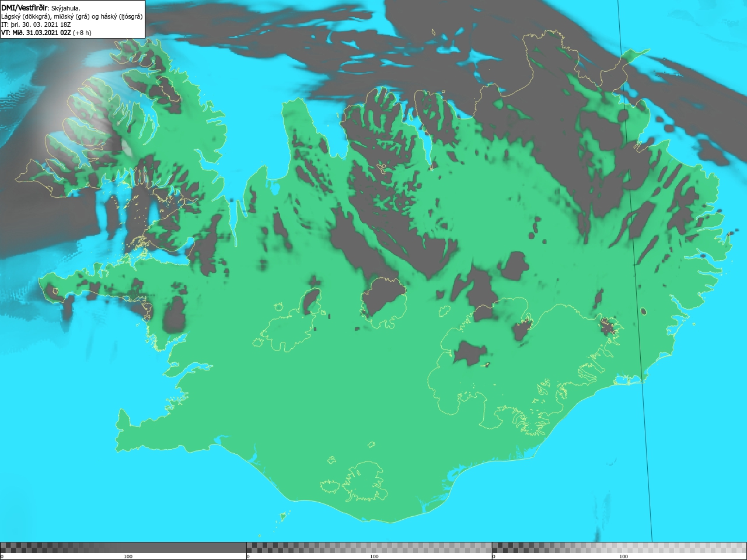The width and height of the screenshot is (747, 560).
Task: Click the 'IT: þri. 30. 03. 2021 18Z' line
Action: (36, 24)
